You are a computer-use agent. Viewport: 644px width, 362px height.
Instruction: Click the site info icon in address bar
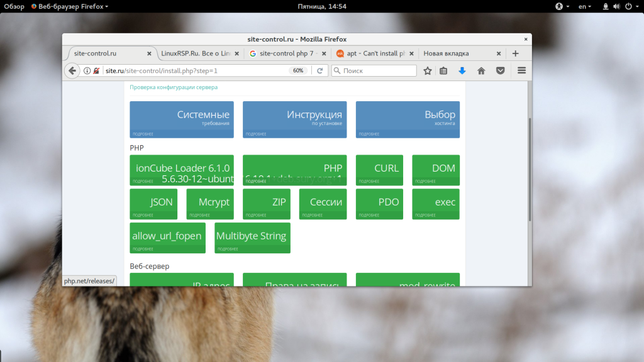pyautogui.click(x=87, y=71)
